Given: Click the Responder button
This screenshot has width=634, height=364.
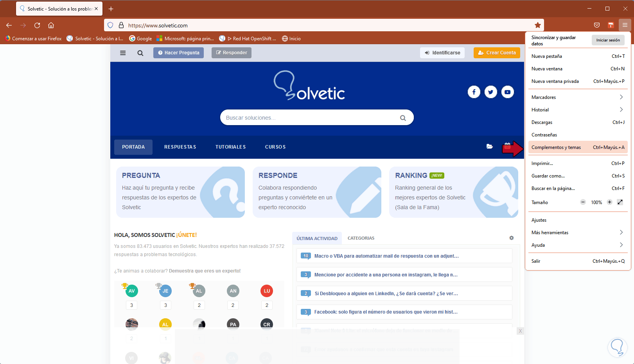Looking at the screenshot, I should pyautogui.click(x=232, y=53).
